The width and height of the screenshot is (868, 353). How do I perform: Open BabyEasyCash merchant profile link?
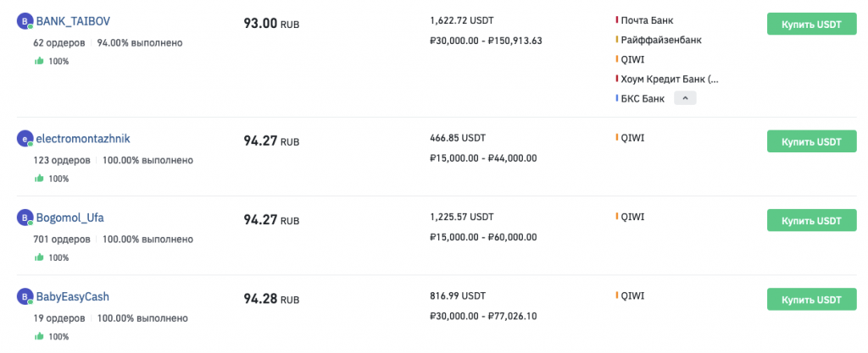(x=72, y=296)
